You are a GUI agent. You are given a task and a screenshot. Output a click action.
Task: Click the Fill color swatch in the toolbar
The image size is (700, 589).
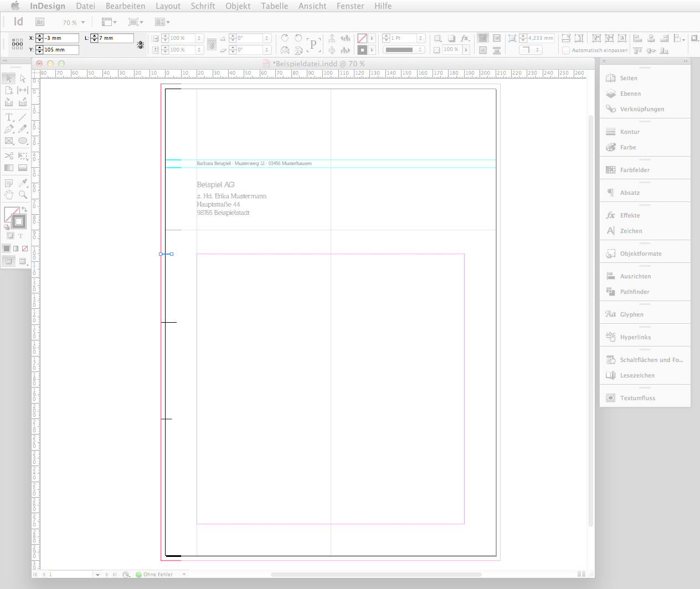click(x=11, y=215)
